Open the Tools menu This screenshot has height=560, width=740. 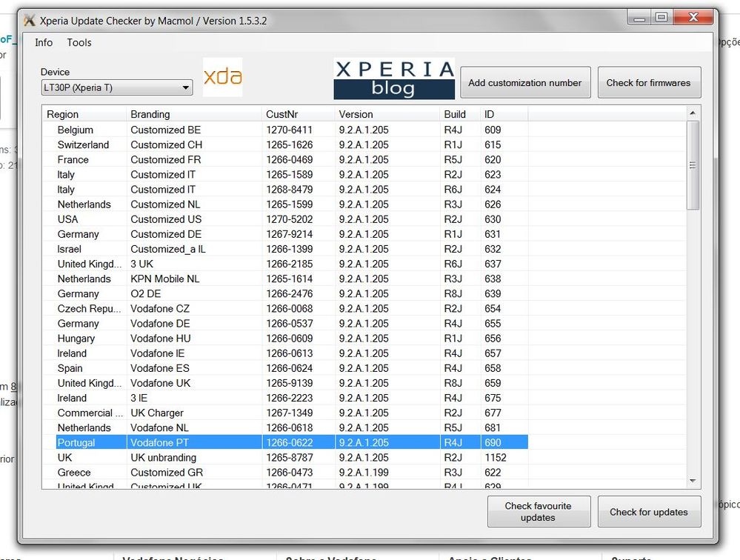click(x=79, y=43)
